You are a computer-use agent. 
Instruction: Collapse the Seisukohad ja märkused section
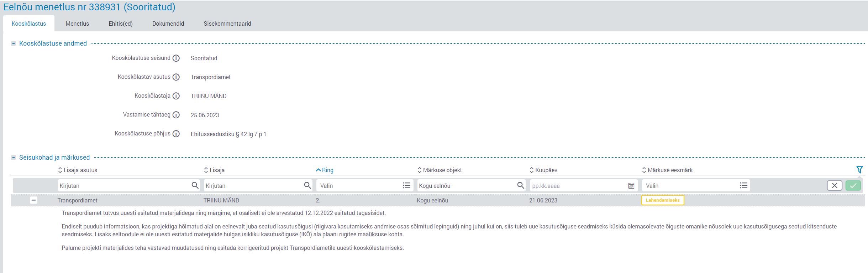coord(14,158)
